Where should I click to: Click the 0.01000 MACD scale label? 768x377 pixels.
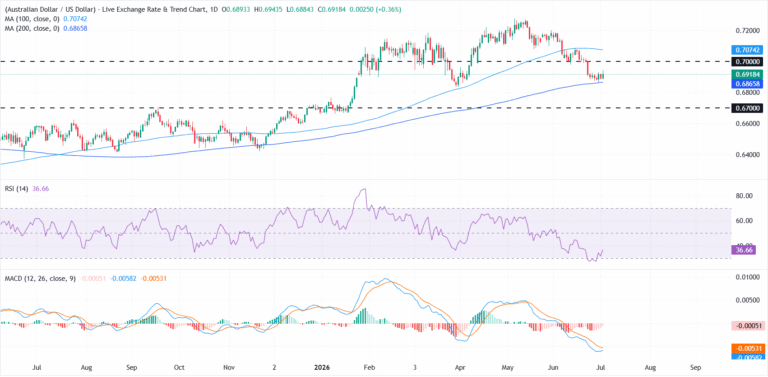tap(748, 278)
